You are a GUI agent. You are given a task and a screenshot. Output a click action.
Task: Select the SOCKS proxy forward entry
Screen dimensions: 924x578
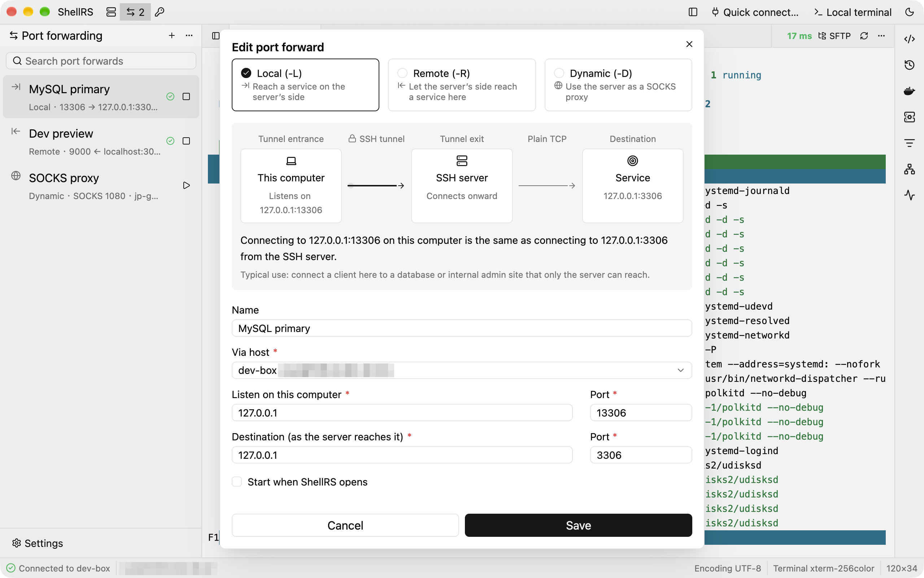tap(101, 185)
